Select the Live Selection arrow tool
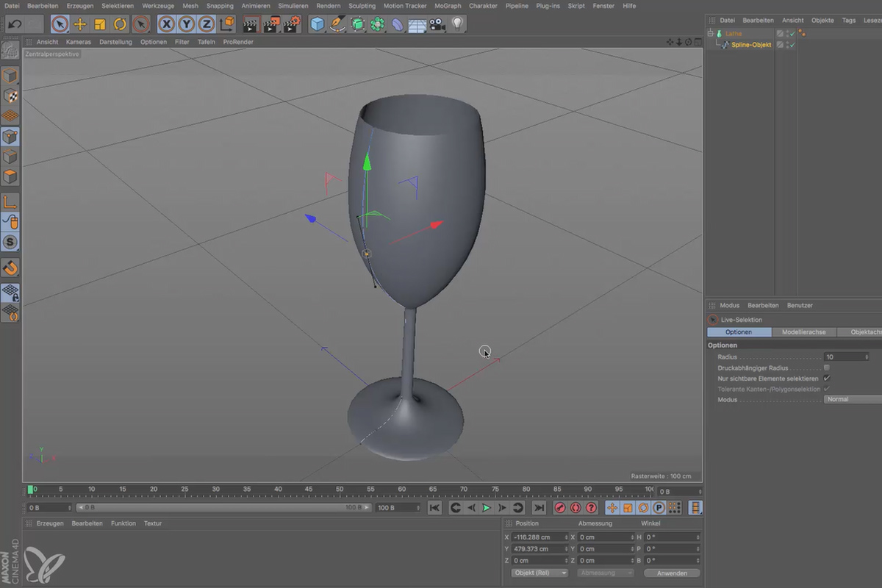Image resolution: width=882 pixels, height=588 pixels. pos(60,24)
